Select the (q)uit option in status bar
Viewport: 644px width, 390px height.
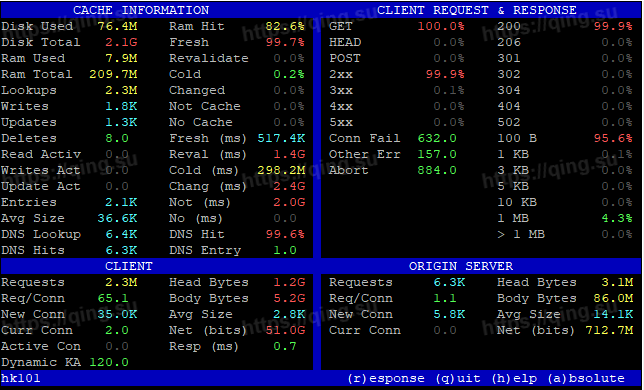click(458, 378)
